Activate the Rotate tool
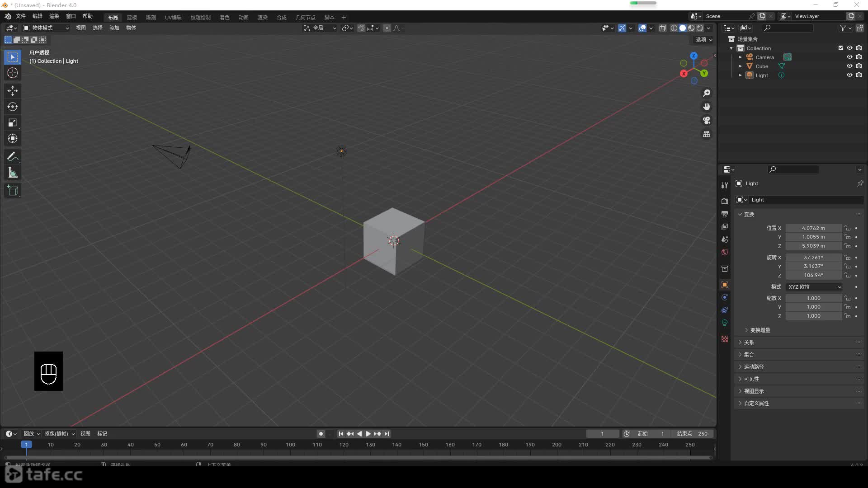This screenshot has width=868, height=488. coord(13,107)
